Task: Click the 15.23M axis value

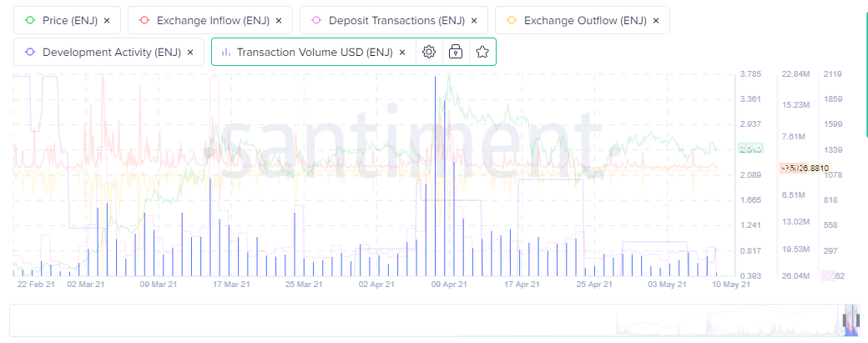Action: click(x=796, y=105)
